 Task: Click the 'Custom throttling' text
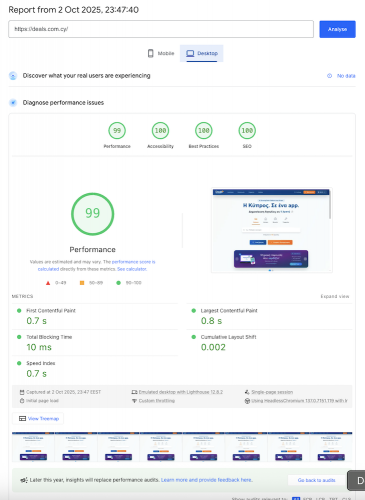(157, 401)
